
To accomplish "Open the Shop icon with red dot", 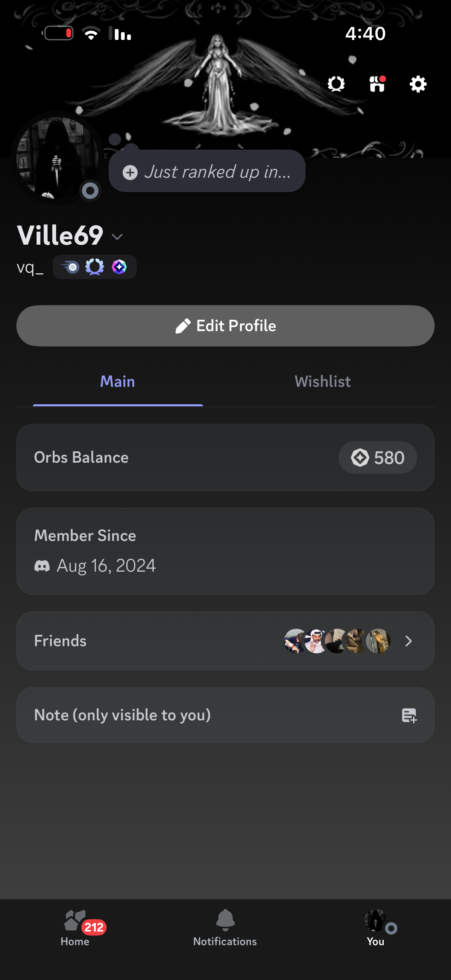I will [x=377, y=84].
